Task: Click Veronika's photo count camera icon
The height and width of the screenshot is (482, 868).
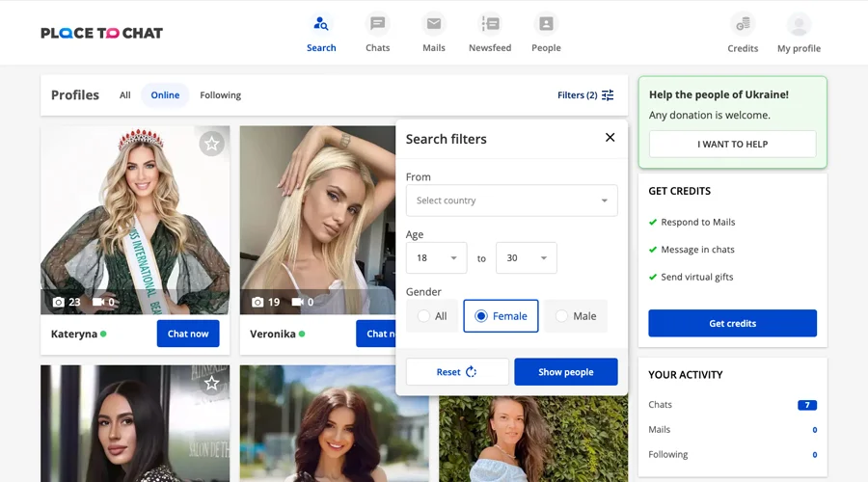Action: pos(258,302)
